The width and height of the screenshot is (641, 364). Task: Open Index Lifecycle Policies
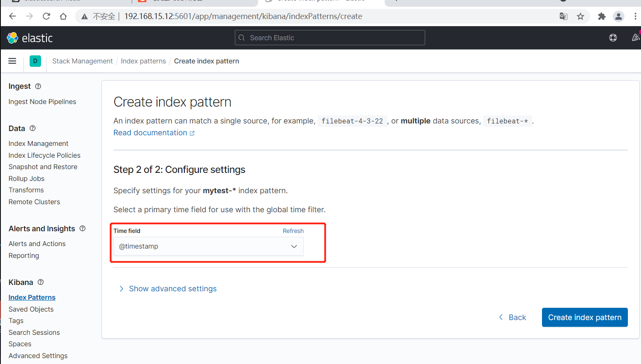[x=44, y=156]
